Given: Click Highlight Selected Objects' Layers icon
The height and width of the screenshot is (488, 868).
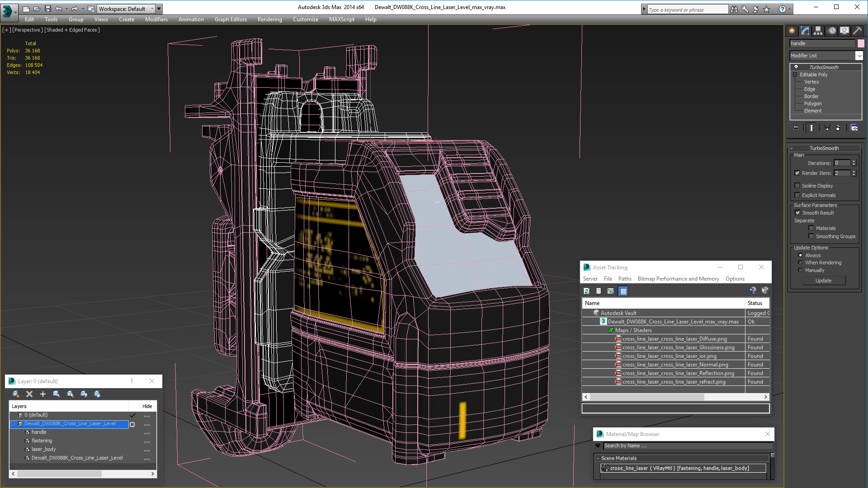Looking at the screenshot, I should 70,394.
